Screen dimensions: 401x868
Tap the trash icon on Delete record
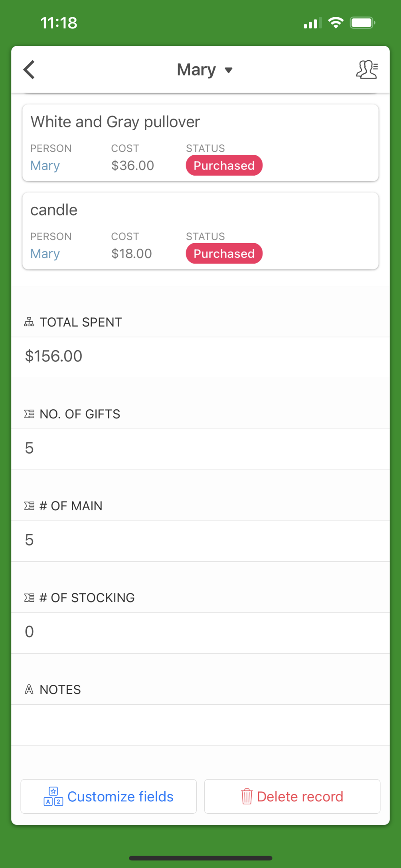[x=247, y=797]
